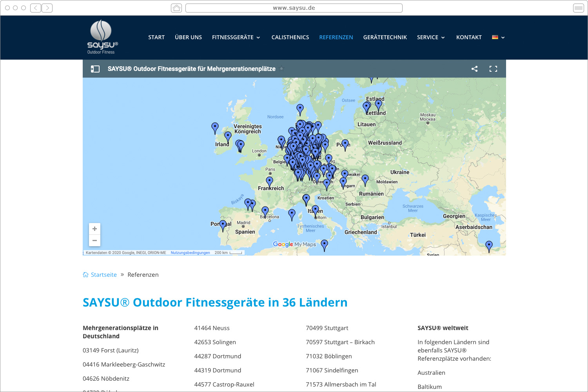Screen dimensions: 588x392
Task: Select the map pin near Barcelona
Action: tap(265, 212)
